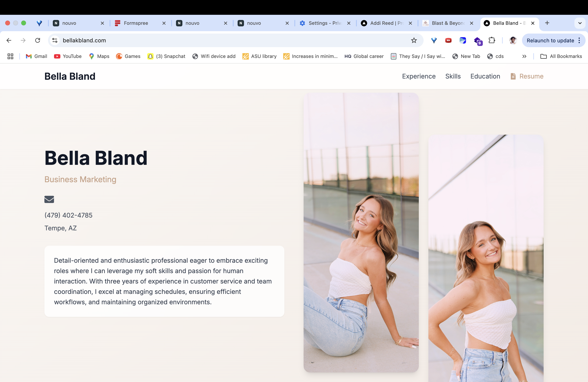Click the email envelope icon
588x382 pixels.
[x=49, y=199]
